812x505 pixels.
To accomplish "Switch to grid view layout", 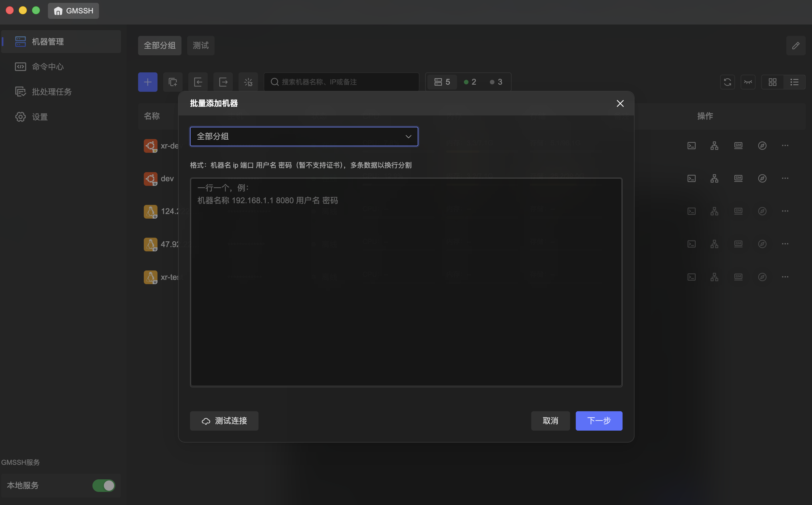I will point(772,82).
